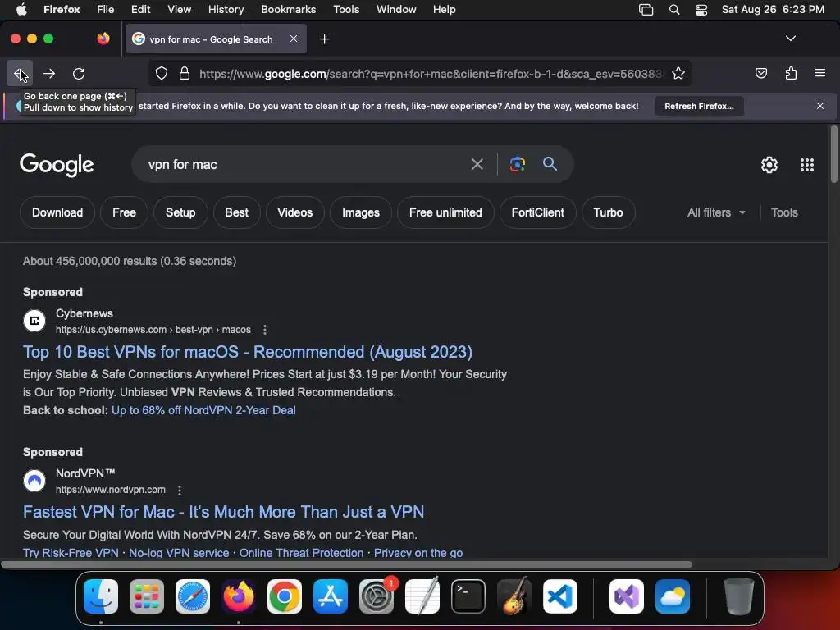Screen dimensions: 840x630
Task: Open Google quick settings gear
Action: click(769, 164)
